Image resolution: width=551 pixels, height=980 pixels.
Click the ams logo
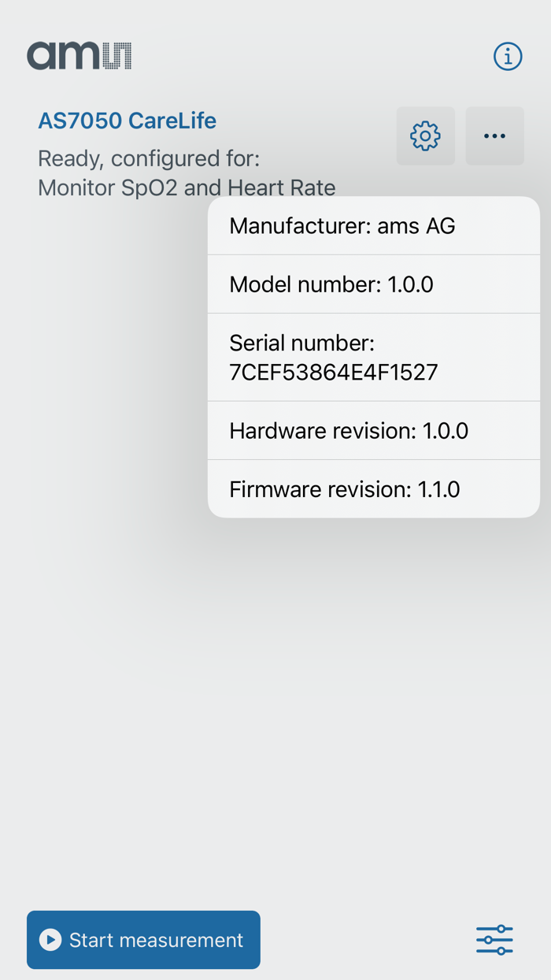(80, 56)
